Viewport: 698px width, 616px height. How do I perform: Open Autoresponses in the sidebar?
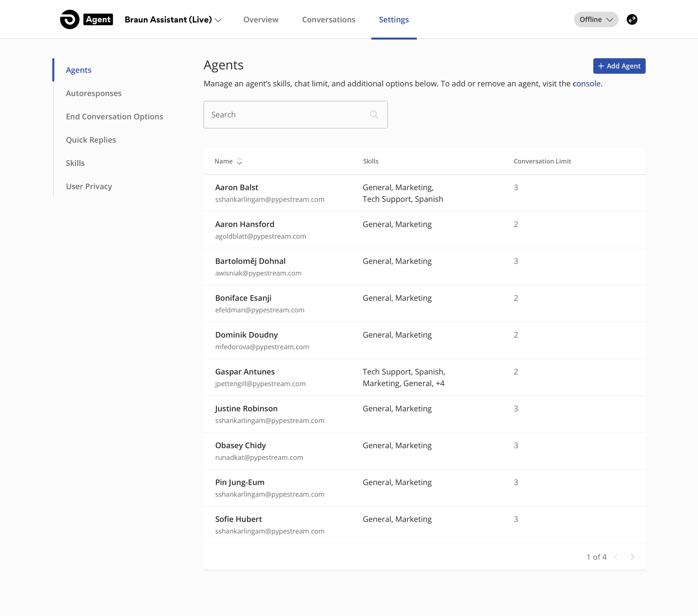(94, 93)
